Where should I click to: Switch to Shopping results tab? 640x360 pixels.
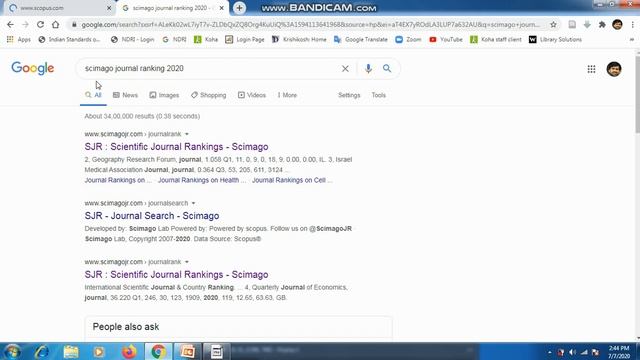pyautogui.click(x=208, y=95)
